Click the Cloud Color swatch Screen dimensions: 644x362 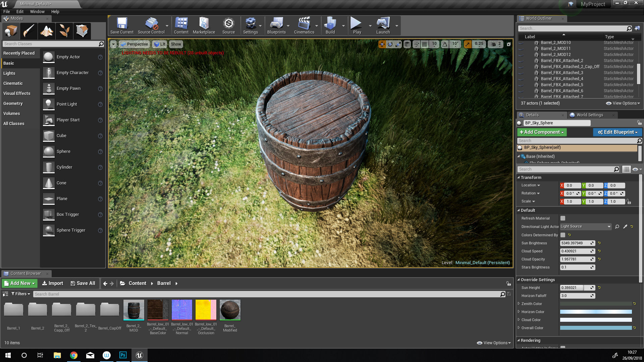point(596,320)
